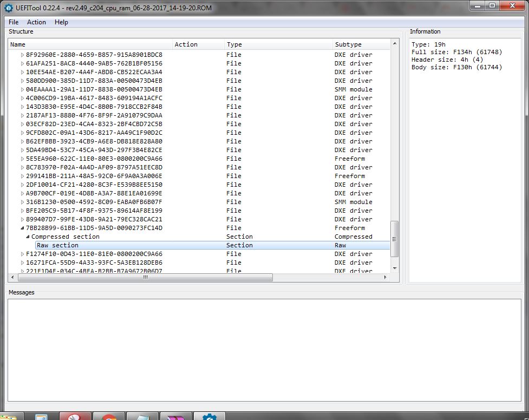Screen dimensions: 529x420
Task: Select file 9CFD802C-09A1-43D6-8217-AA49C1F90D2C
Action: 94,133
